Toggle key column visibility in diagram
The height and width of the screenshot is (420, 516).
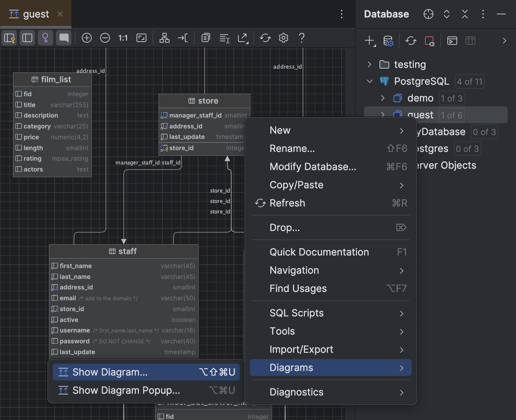(x=45, y=38)
